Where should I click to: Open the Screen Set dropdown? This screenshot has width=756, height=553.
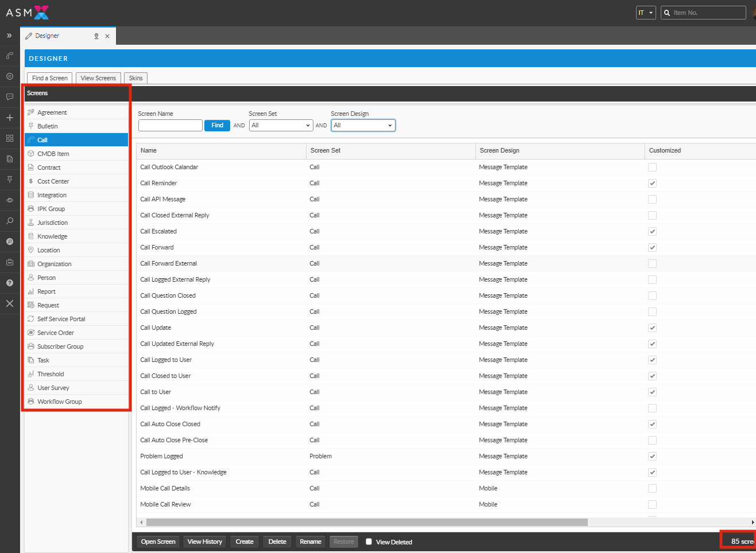[x=281, y=126]
